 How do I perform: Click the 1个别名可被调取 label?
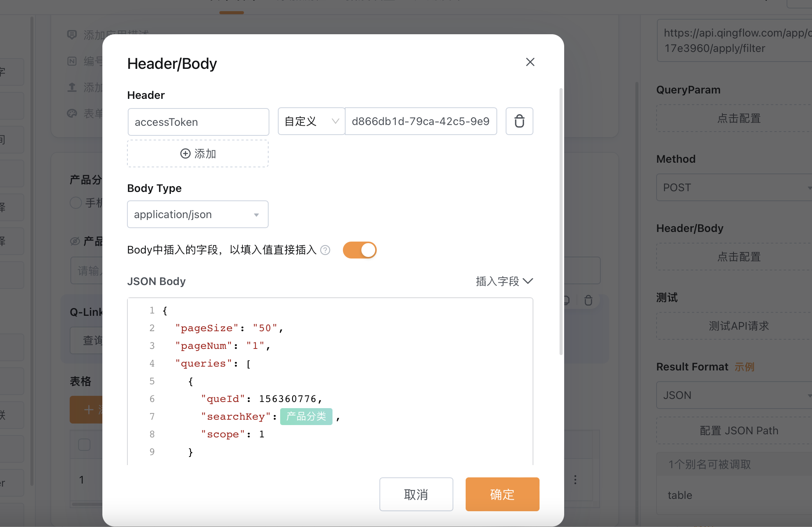(710, 464)
